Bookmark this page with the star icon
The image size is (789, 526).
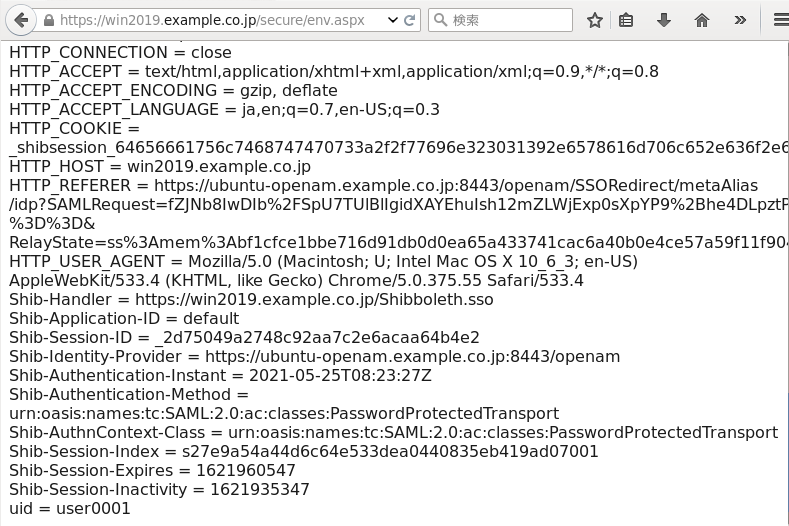tap(595, 20)
